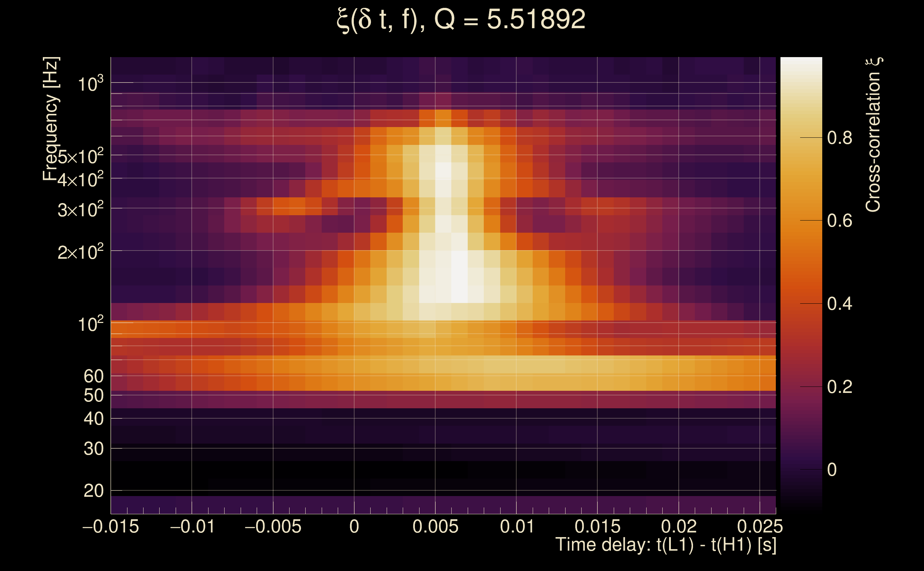The height and width of the screenshot is (571, 924).
Task: Click the 0 label on the colorbar
Action: 832,470
